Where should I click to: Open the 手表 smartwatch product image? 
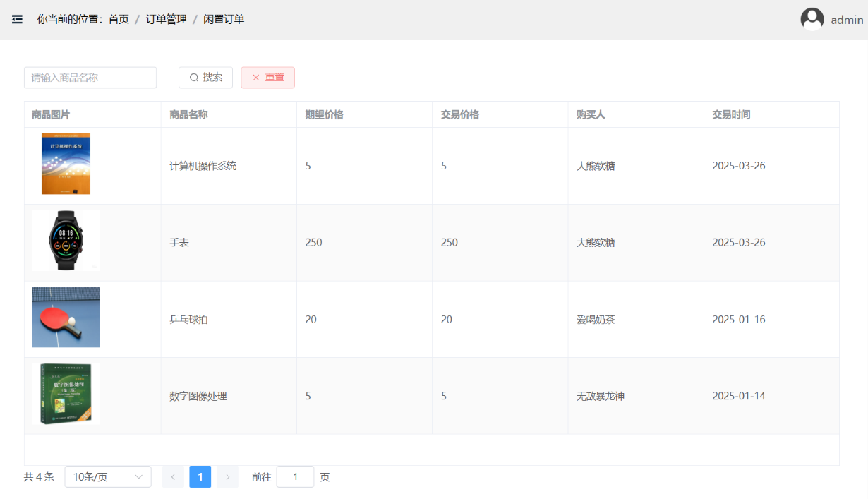click(x=66, y=241)
